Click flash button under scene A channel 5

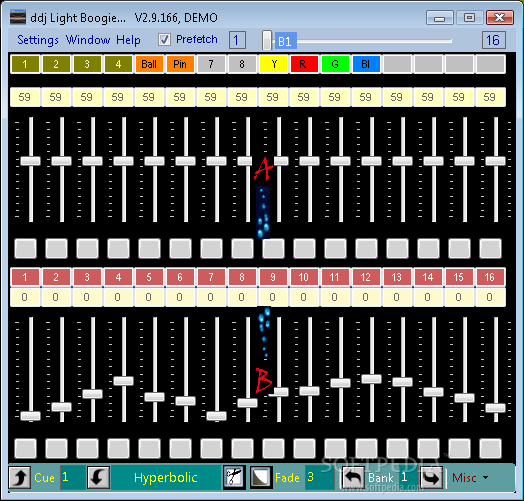149,248
